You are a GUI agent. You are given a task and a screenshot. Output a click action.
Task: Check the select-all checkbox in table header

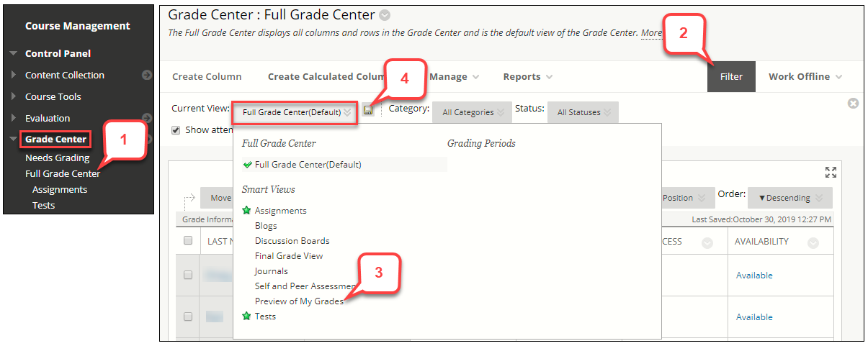(188, 241)
